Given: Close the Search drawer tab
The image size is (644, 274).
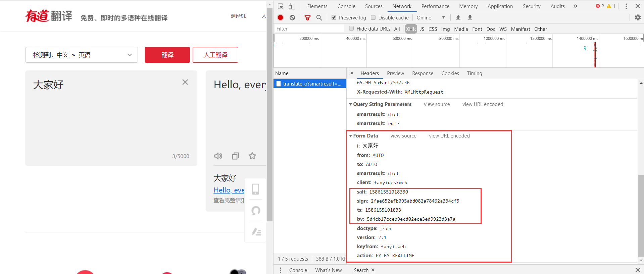Looking at the screenshot, I should [x=373, y=270].
